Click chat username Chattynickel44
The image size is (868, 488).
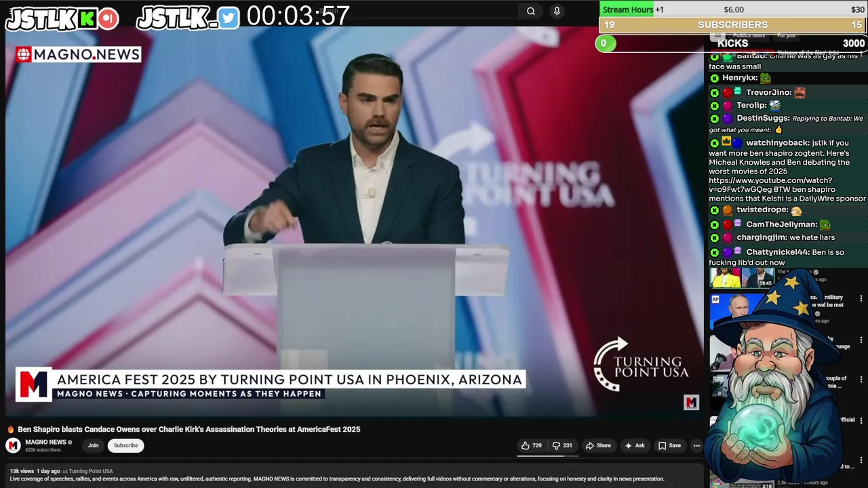[778, 252]
